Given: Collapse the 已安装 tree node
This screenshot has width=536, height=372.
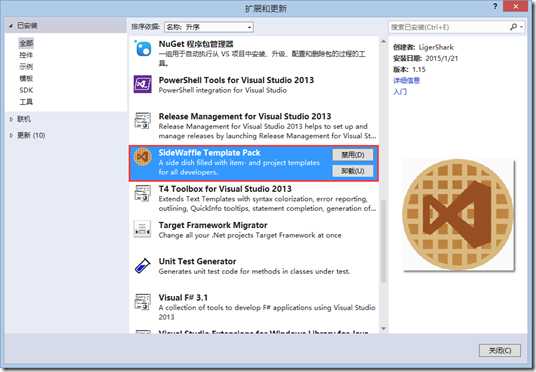Looking at the screenshot, I should tap(11, 26).
